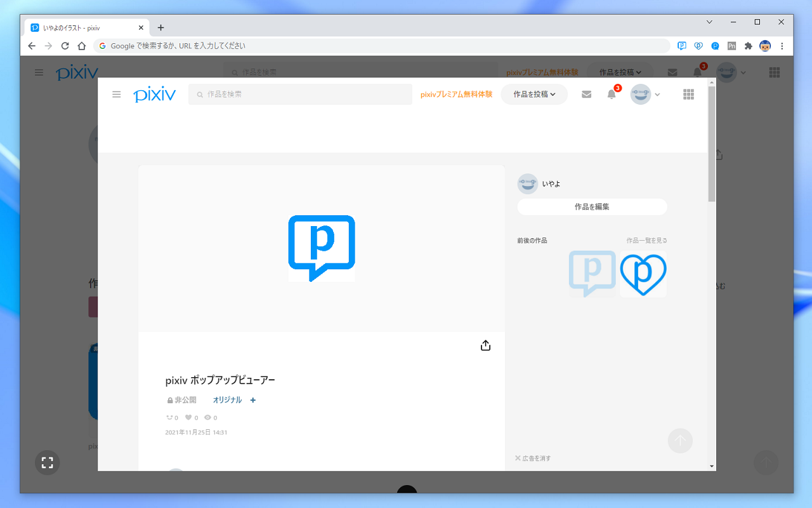Expand the chevron next to popup avatar
This screenshot has height=508, width=812.
657,95
